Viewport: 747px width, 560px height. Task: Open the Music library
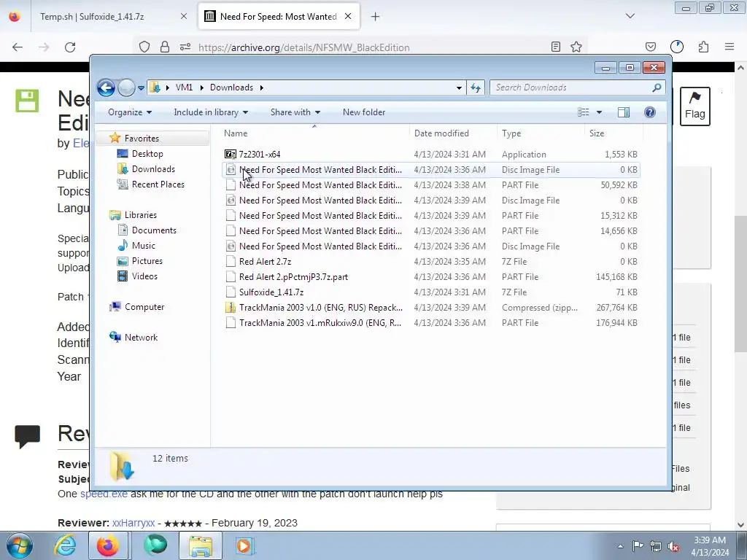pyautogui.click(x=143, y=246)
